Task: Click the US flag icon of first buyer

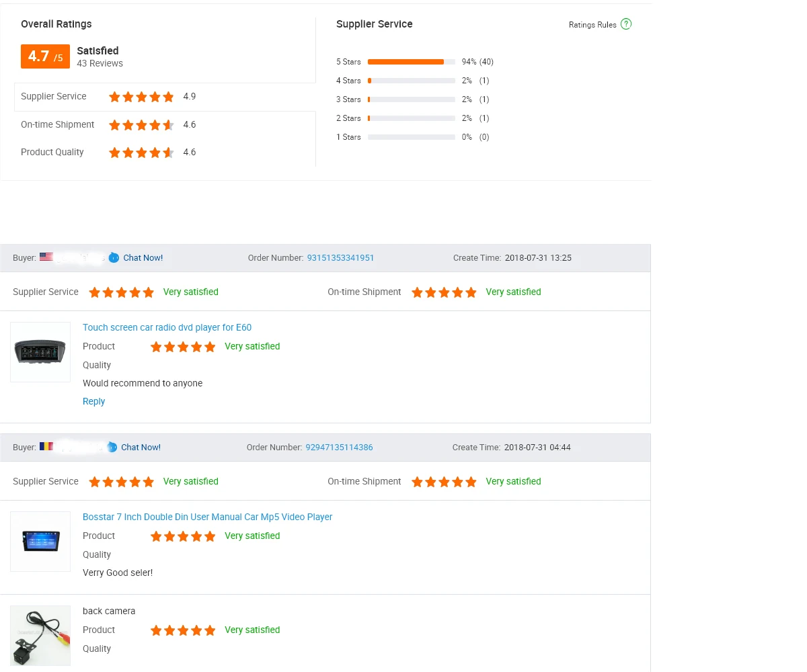Action: point(46,257)
